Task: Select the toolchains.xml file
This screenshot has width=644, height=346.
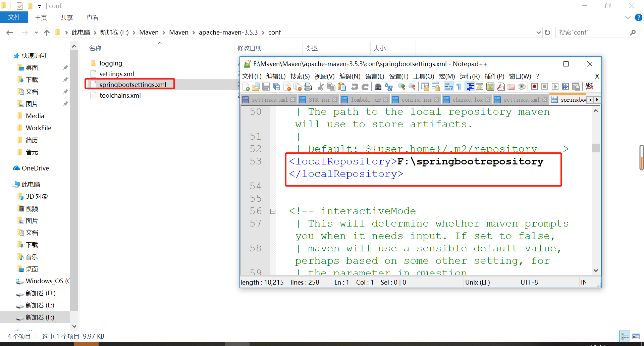Action: [120, 95]
